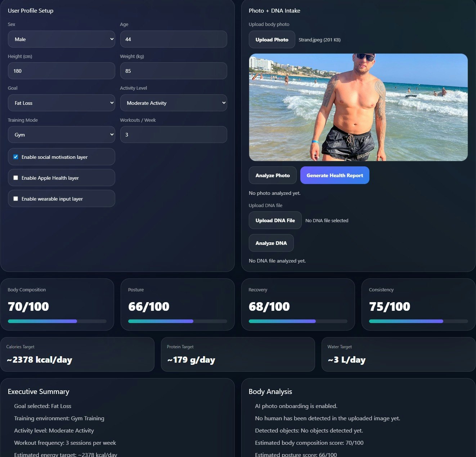Disable the social motivation layer checkbox

click(x=15, y=156)
